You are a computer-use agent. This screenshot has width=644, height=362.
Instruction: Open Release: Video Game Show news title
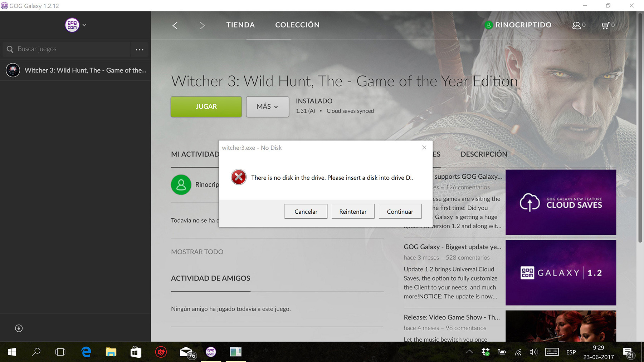coord(452,317)
